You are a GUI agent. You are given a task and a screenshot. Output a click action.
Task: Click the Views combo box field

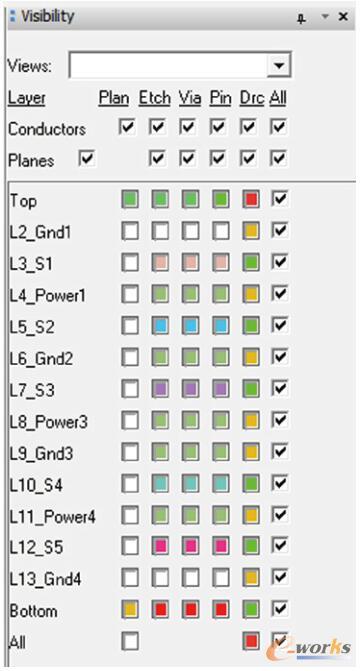point(180,65)
